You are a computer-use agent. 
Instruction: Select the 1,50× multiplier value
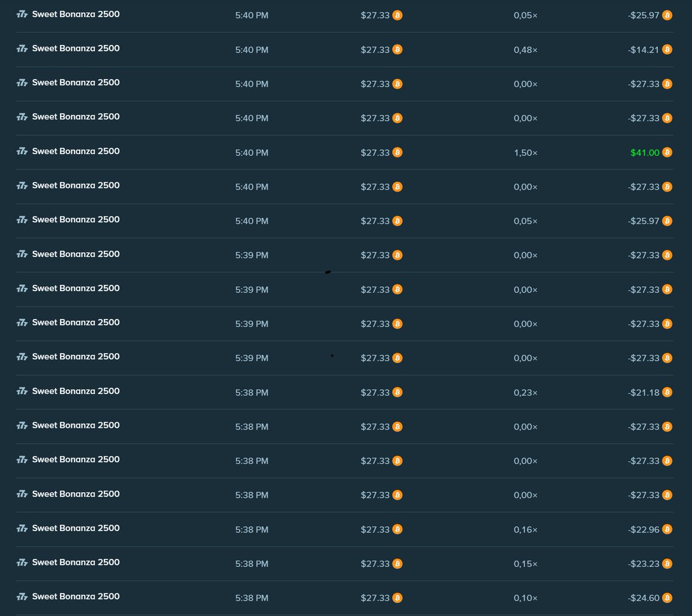[525, 153]
